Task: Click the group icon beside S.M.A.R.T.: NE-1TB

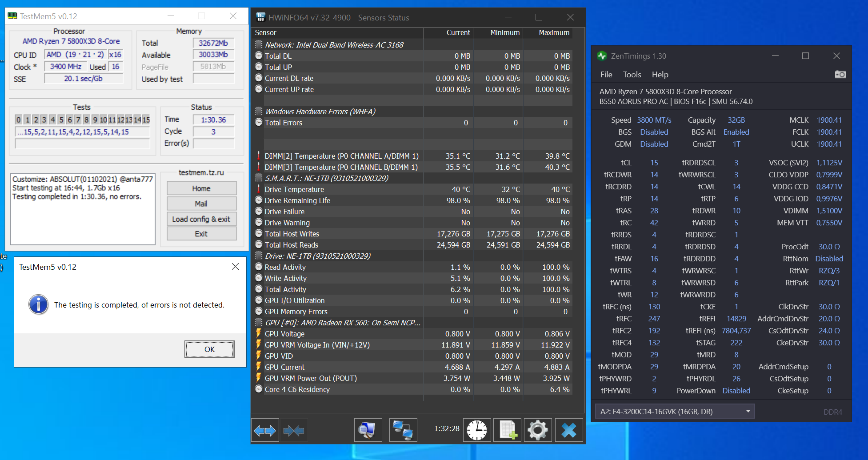Action: 259,178
